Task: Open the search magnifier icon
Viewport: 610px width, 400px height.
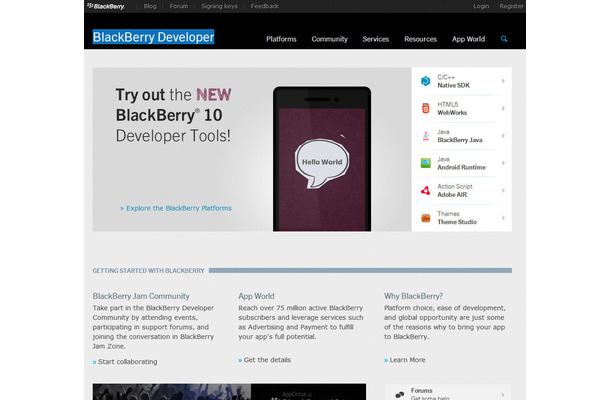Action: [x=504, y=39]
